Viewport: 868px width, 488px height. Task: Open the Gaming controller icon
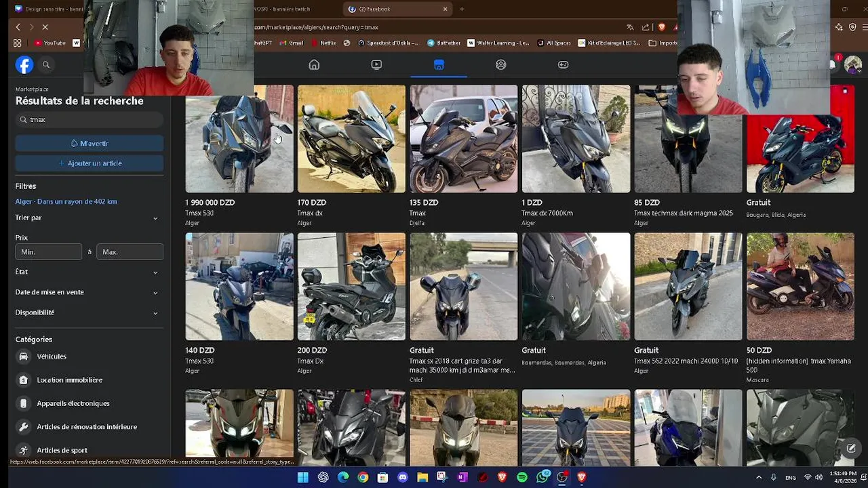(563, 64)
